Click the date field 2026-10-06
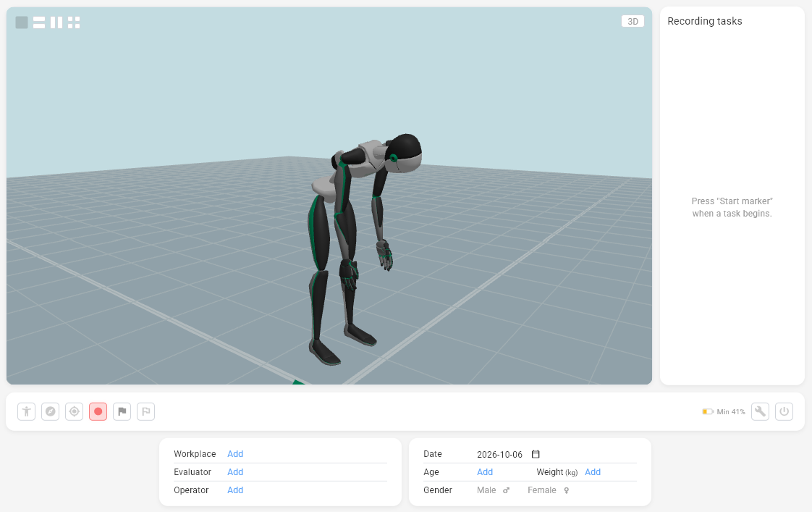This screenshot has width=812, height=512. [x=500, y=455]
